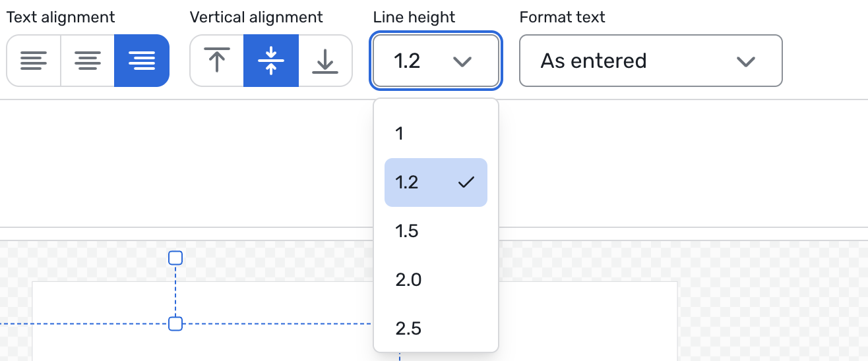The height and width of the screenshot is (361, 868).
Task: Click the top selection handle above the page
Action: point(175,258)
